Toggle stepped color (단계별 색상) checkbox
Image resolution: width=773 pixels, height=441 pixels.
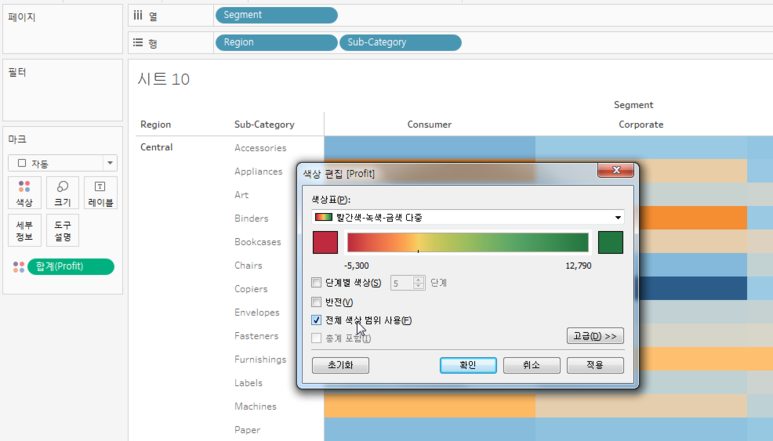(x=316, y=282)
